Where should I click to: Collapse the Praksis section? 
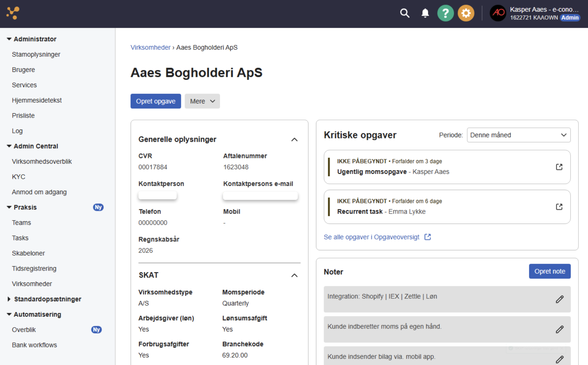[9, 207]
